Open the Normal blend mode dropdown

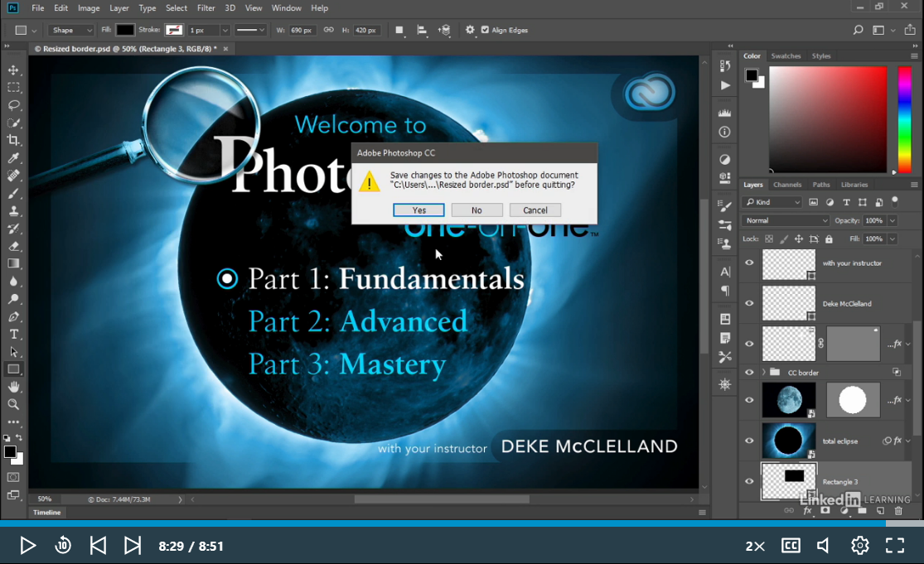(x=786, y=220)
